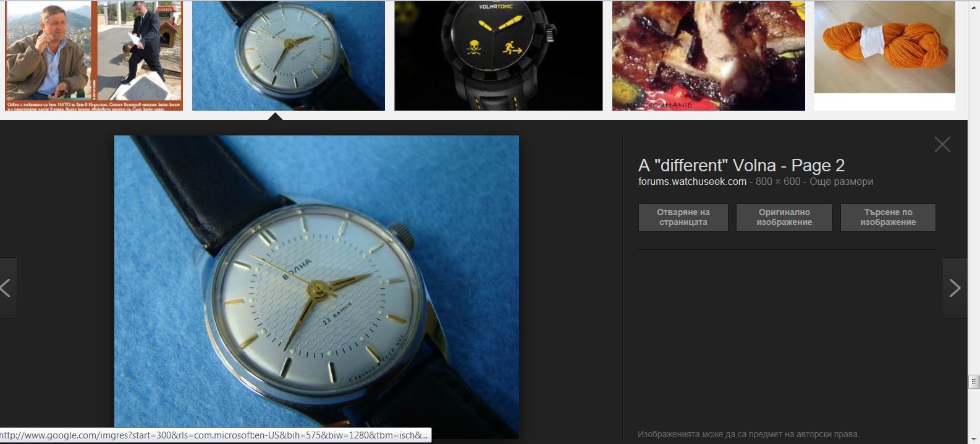Go to the previous image with left arrow
Image resolution: width=980 pixels, height=444 pixels.
[6, 288]
